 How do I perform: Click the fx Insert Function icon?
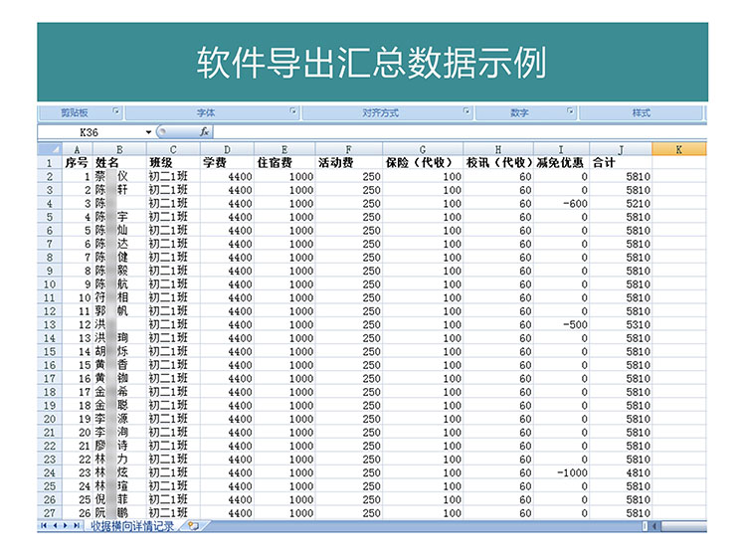coord(203,132)
